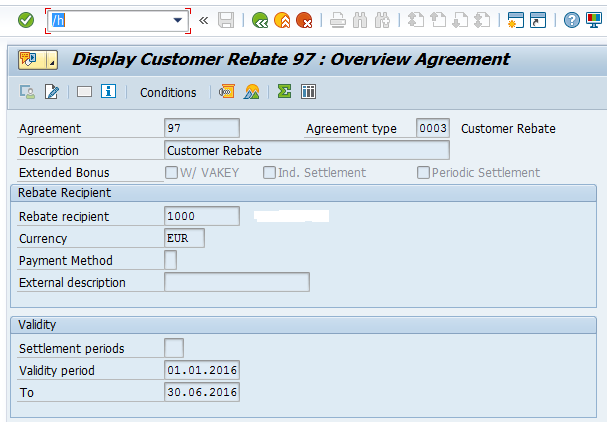Click the Find Next binoculars icon
Viewport: 607px width, 422px height.
tap(382, 20)
